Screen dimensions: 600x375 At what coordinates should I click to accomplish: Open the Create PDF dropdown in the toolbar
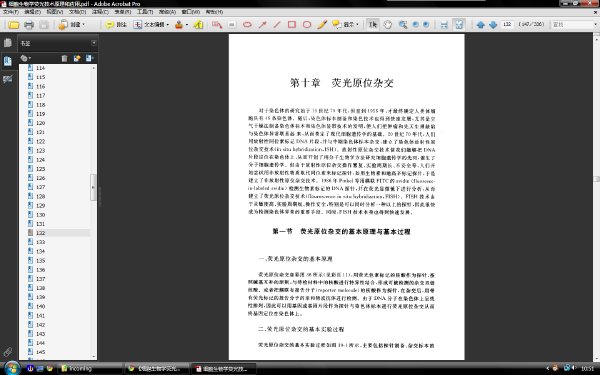click(72, 25)
